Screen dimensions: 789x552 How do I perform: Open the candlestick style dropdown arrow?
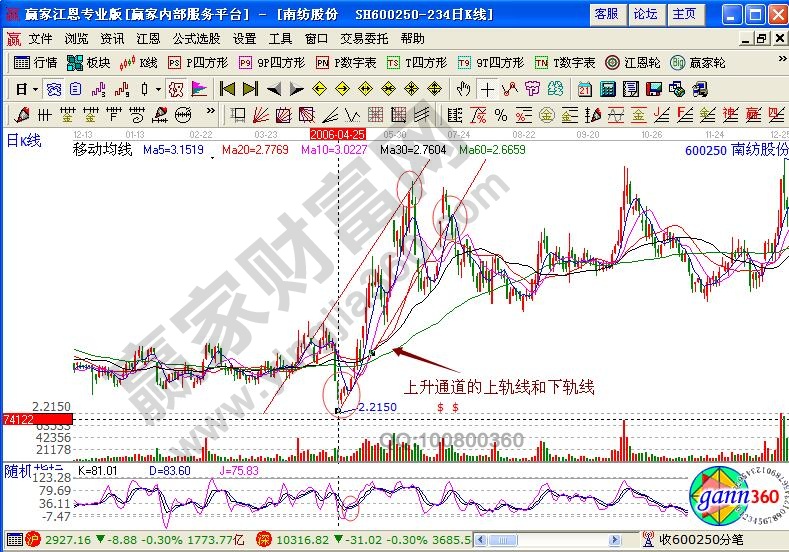click(158, 88)
